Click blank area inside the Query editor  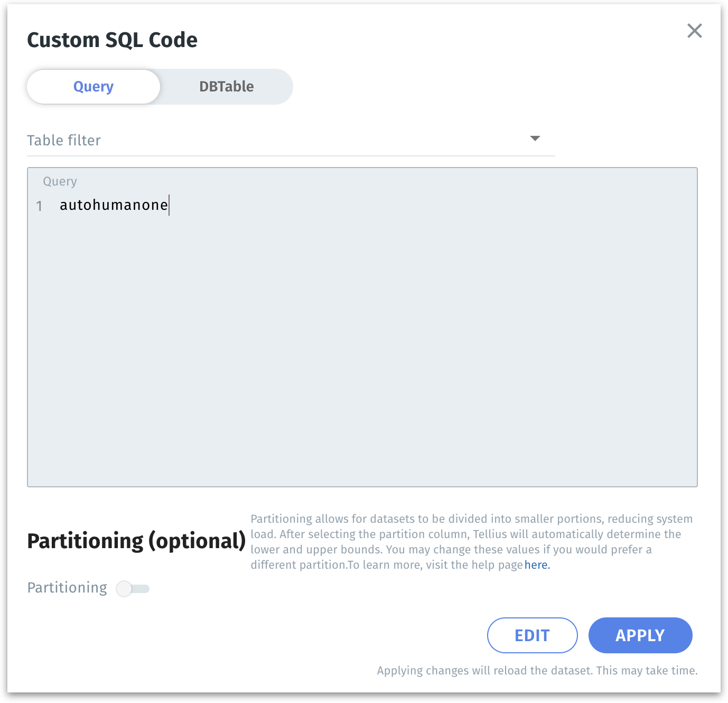coord(362,344)
